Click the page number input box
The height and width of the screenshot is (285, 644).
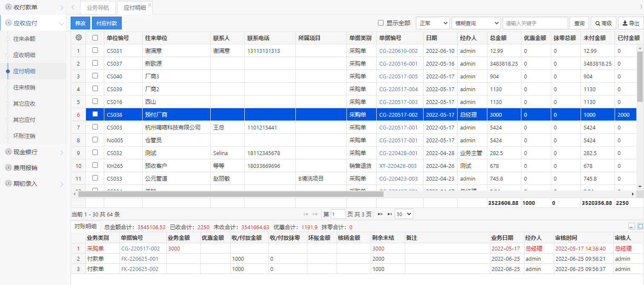(x=338, y=214)
